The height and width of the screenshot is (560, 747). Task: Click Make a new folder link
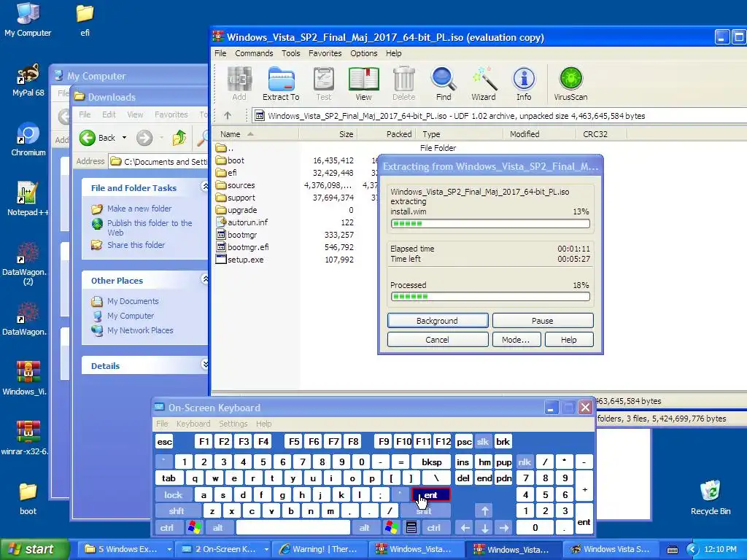point(139,209)
